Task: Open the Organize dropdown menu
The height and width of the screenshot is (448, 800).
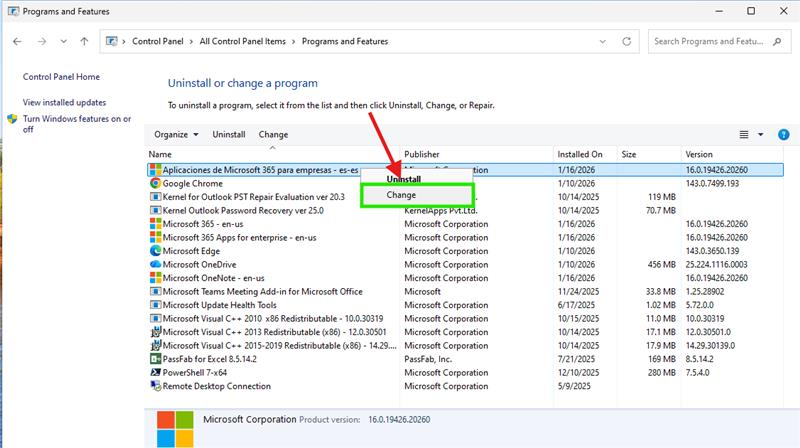Action: (176, 135)
